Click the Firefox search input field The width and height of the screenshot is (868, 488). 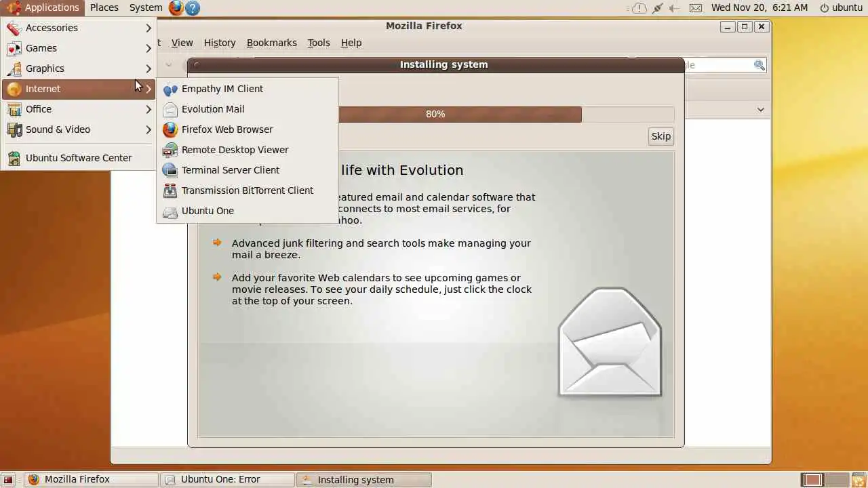click(x=719, y=65)
